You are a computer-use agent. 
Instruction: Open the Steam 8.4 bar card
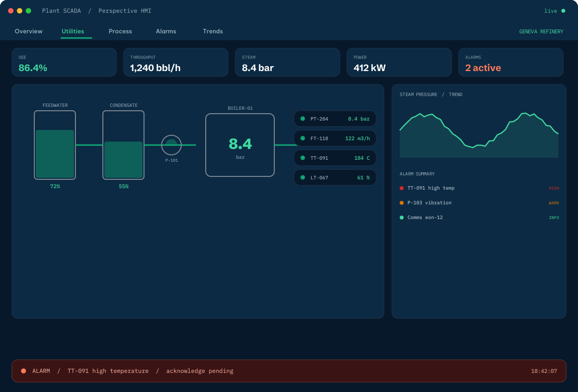[x=288, y=62]
